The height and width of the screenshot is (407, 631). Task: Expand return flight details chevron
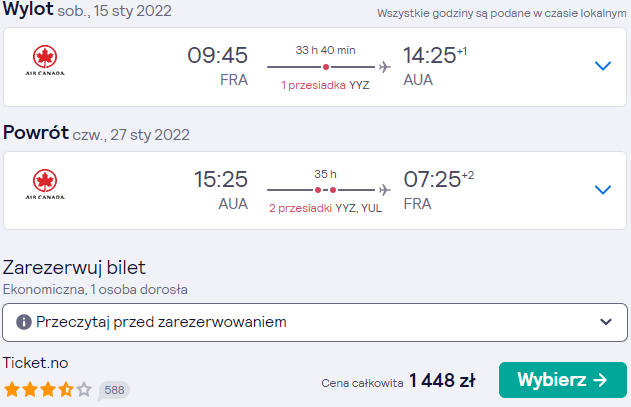[602, 190]
